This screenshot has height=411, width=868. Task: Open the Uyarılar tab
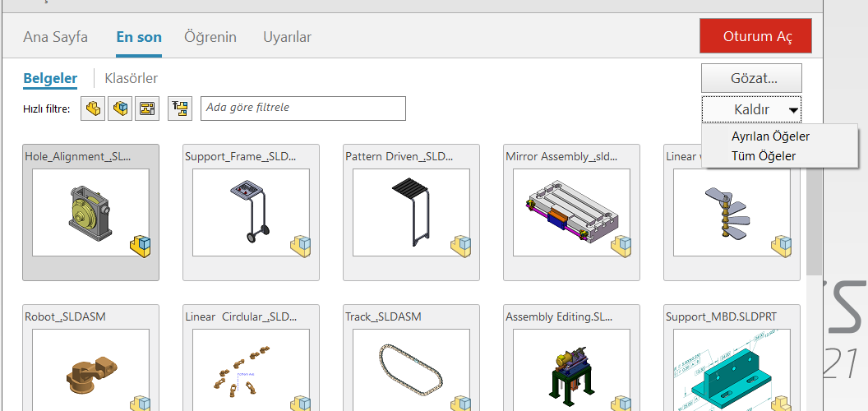(287, 37)
